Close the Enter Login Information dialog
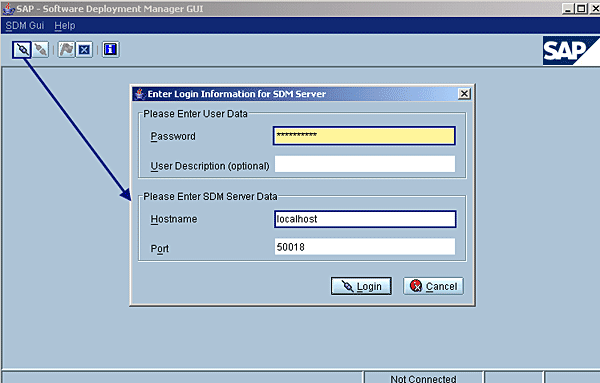The width and height of the screenshot is (600, 383). (464, 94)
